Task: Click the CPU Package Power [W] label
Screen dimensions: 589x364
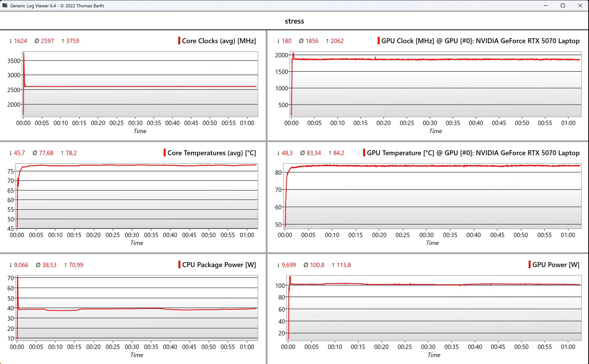Action: click(219, 265)
